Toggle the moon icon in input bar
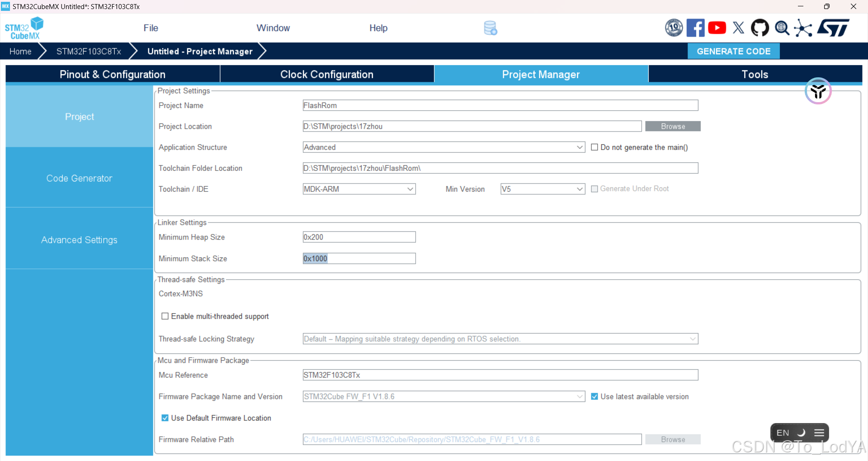Screen dimensions: 868x461 point(801,433)
